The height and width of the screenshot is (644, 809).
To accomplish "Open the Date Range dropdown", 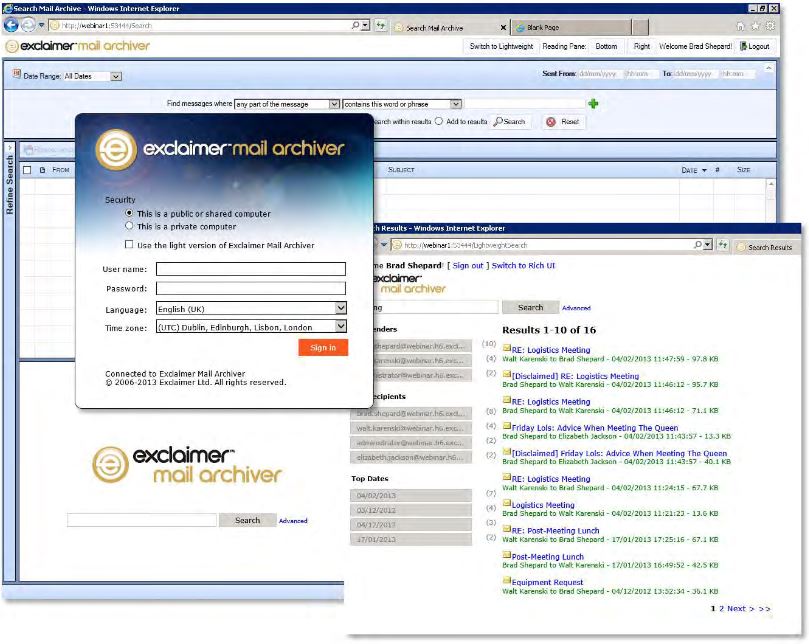I will 116,76.
